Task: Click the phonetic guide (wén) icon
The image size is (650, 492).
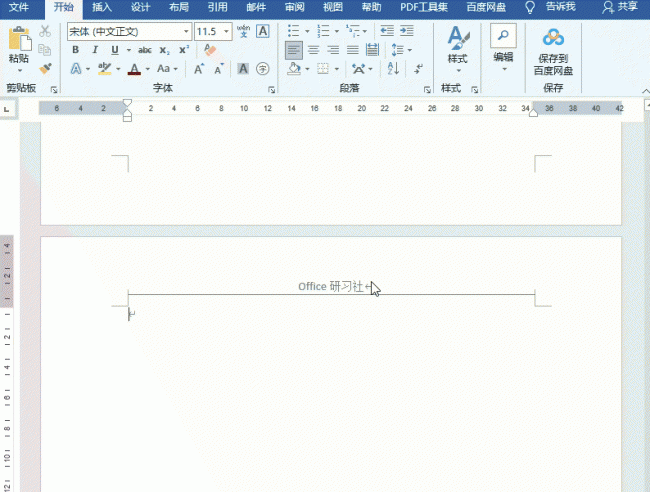Action: click(x=243, y=31)
